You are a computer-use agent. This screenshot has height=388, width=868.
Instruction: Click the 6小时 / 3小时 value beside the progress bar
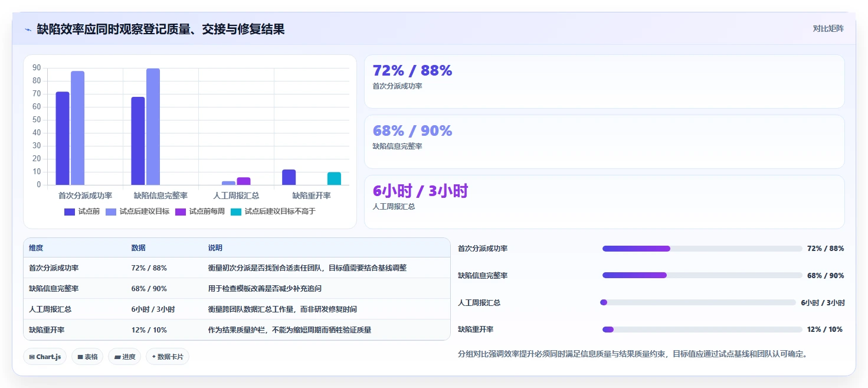click(x=823, y=302)
